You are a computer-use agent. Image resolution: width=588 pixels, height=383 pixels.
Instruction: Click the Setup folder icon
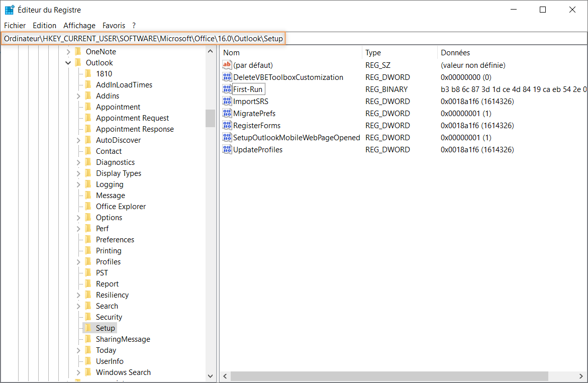coord(88,328)
